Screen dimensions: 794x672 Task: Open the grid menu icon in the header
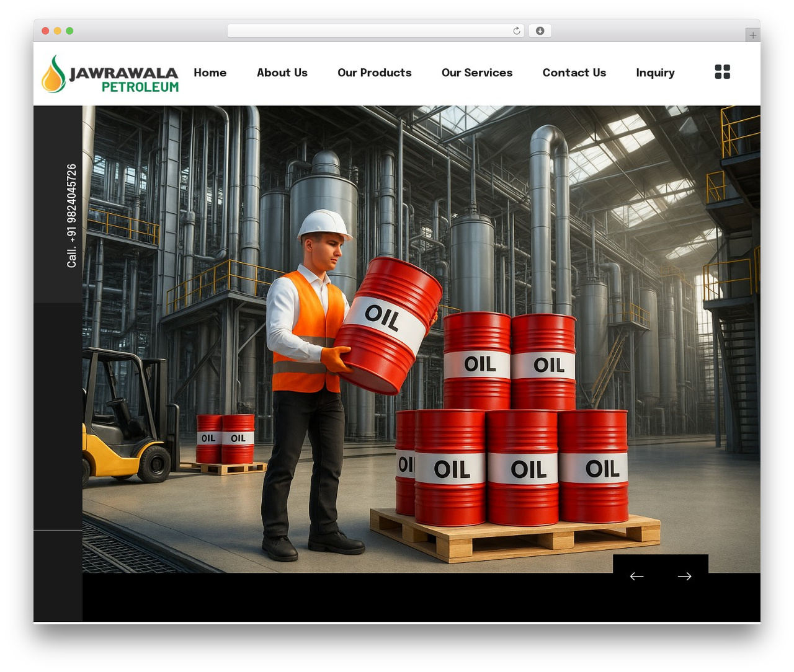pos(722,72)
